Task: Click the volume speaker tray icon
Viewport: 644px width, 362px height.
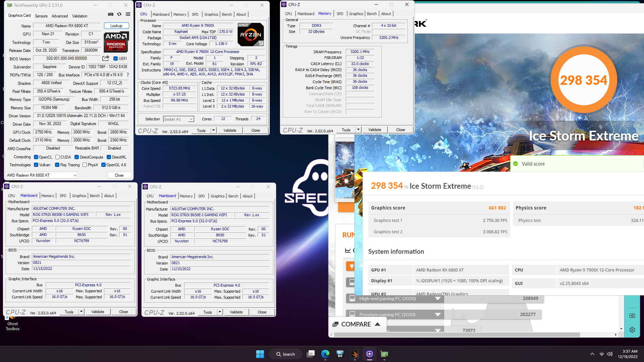Action: click(610, 354)
